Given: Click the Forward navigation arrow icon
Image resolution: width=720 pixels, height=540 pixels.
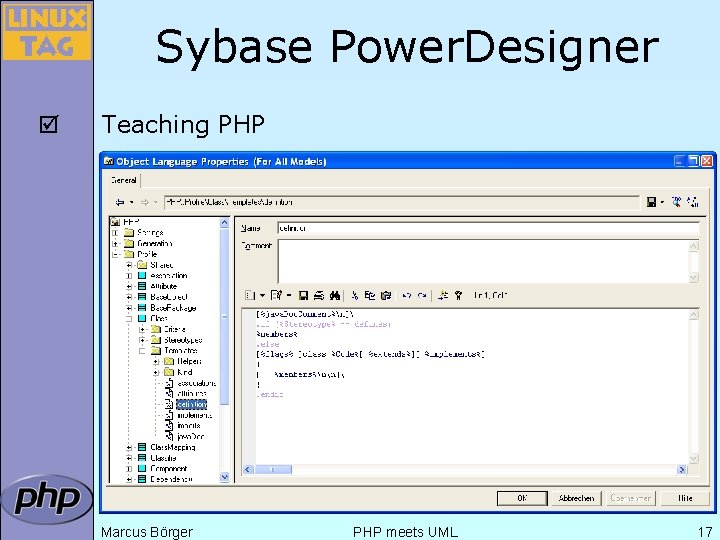Looking at the screenshot, I should 145,202.
